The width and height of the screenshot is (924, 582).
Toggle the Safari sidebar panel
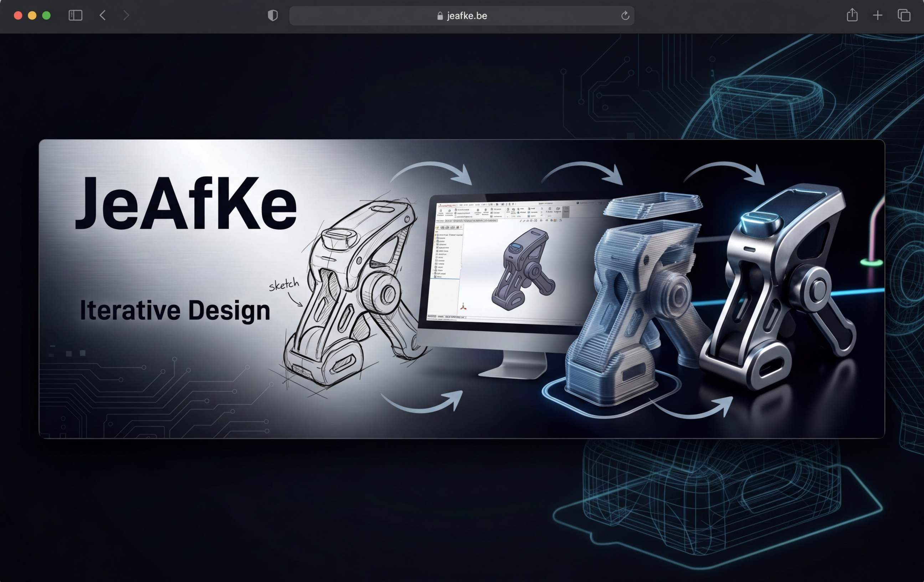point(75,15)
